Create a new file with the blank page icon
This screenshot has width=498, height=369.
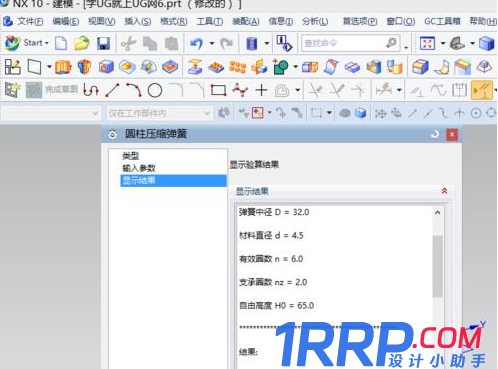tap(61, 43)
